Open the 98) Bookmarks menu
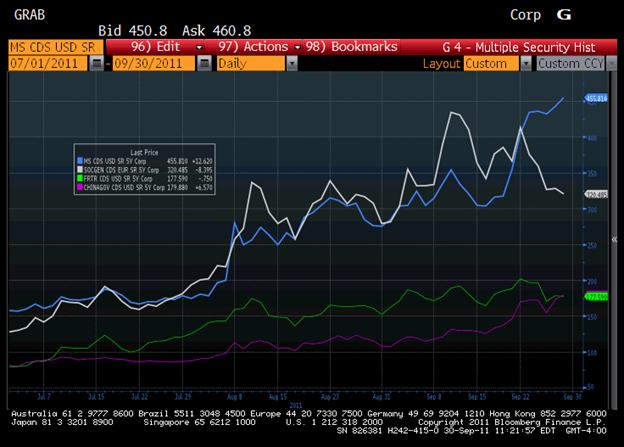Viewport: 624px width, 447px height. pos(351,47)
